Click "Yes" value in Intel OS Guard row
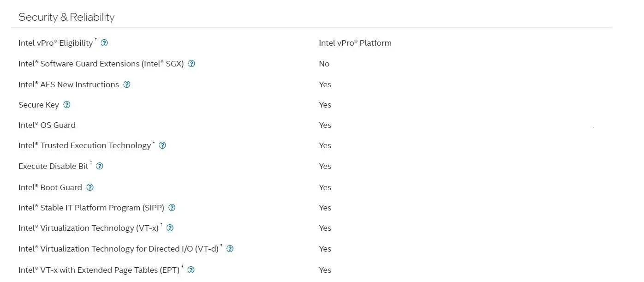This screenshot has width=644, height=282. [x=325, y=125]
